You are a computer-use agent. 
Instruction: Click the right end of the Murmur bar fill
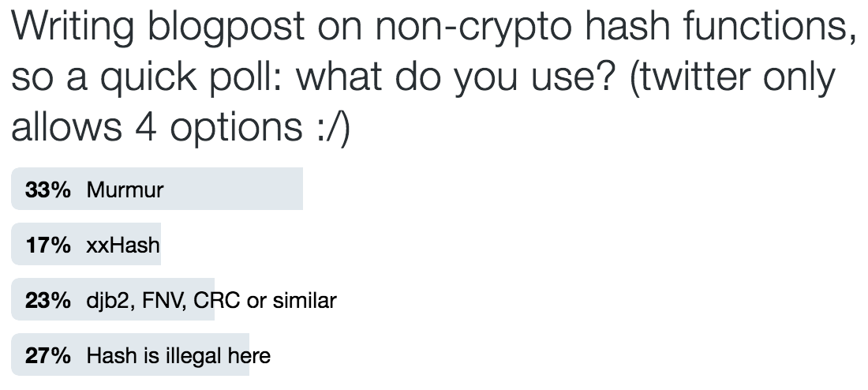click(300, 189)
